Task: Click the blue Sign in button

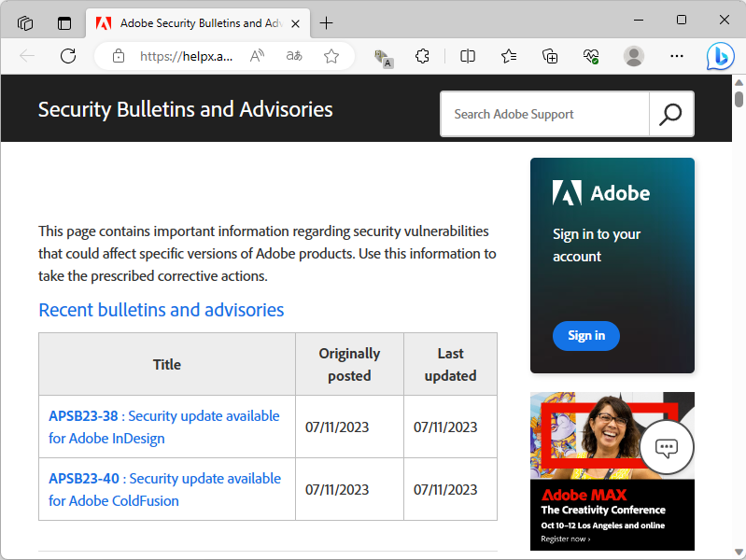Action: point(586,336)
